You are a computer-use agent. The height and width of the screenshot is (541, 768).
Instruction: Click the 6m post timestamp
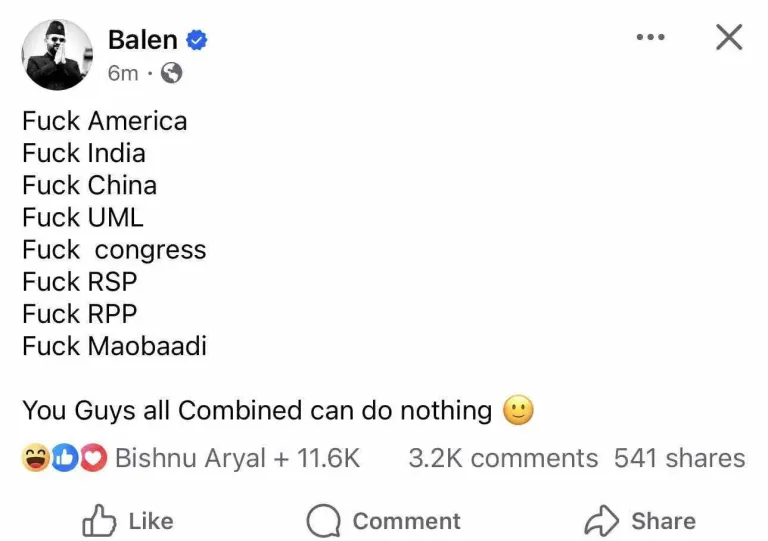click(x=122, y=73)
